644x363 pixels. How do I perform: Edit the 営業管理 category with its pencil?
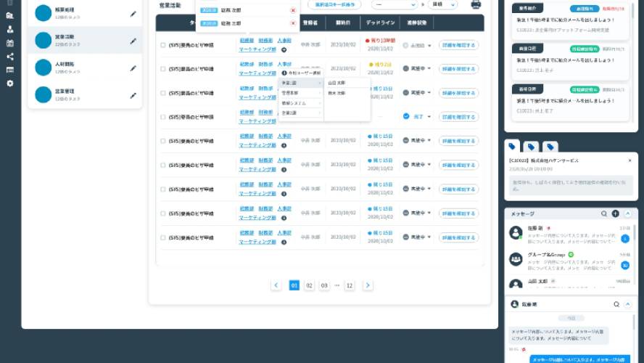[x=133, y=96]
